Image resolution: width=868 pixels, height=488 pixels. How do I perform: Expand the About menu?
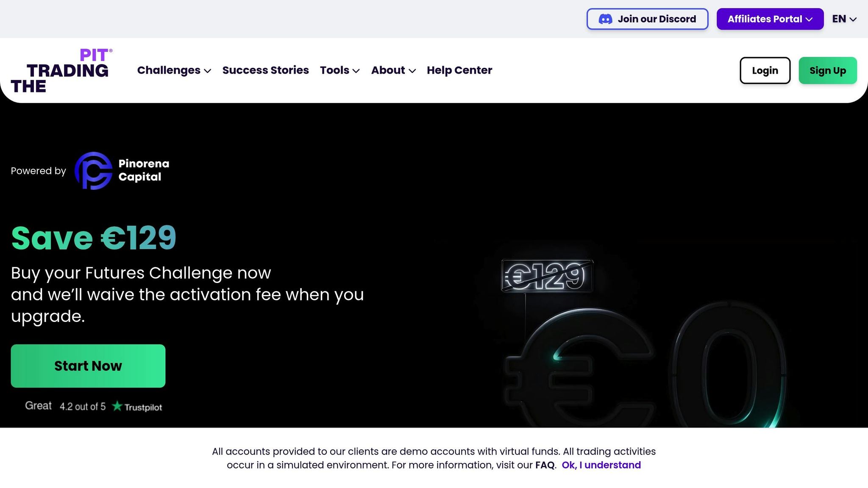(x=393, y=70)
